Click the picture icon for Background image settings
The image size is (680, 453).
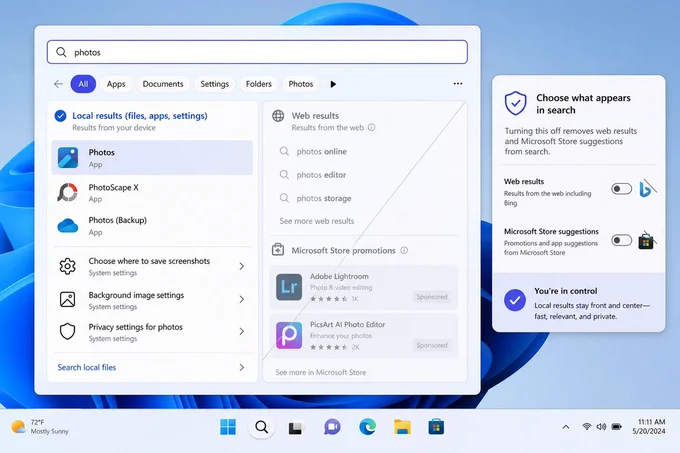pyautogui.click(x=68, y=300)
